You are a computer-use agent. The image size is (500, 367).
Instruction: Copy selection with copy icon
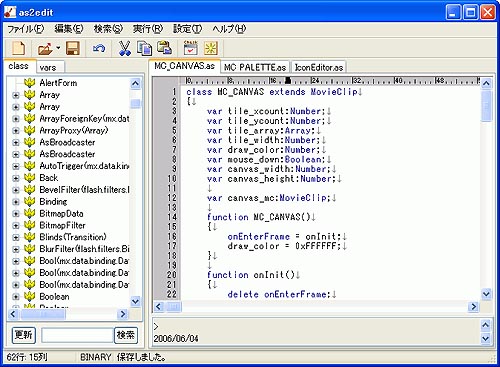(144, 49)
